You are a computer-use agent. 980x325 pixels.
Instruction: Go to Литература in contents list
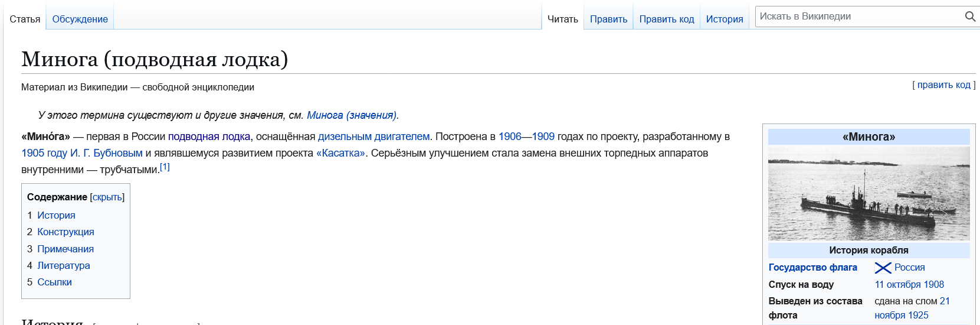pos(63,266)
